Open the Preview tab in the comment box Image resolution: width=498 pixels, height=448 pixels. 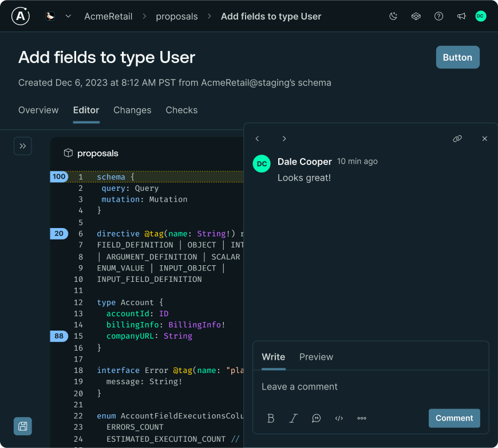click(316, 357)
